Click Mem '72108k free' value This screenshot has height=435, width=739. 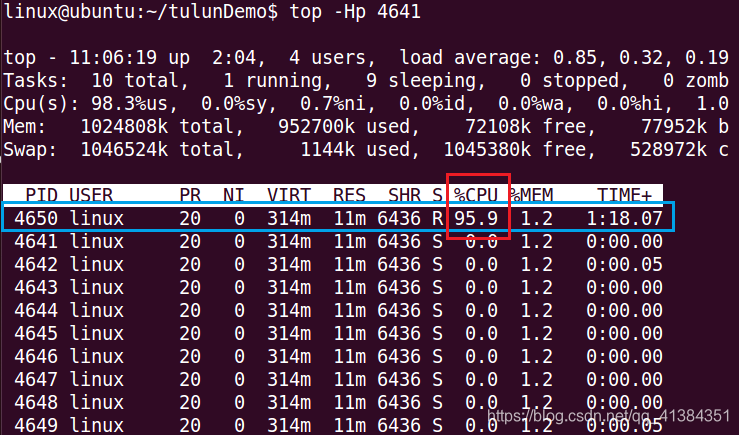pos(526,127)
